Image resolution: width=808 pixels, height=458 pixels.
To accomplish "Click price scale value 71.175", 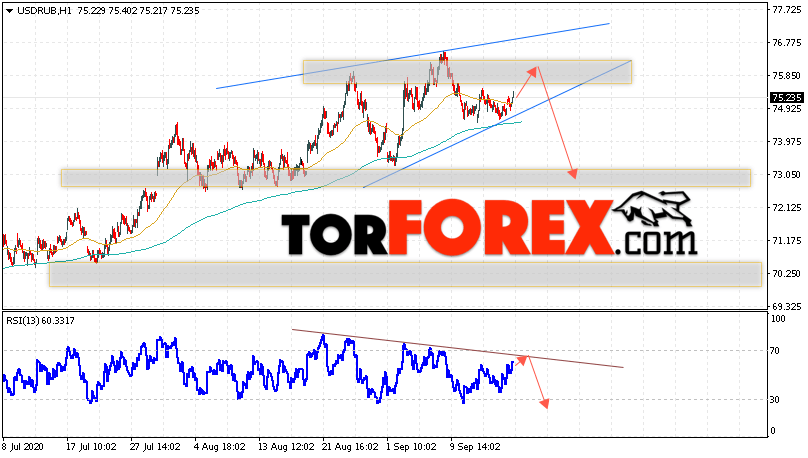I will coord(786,241).
